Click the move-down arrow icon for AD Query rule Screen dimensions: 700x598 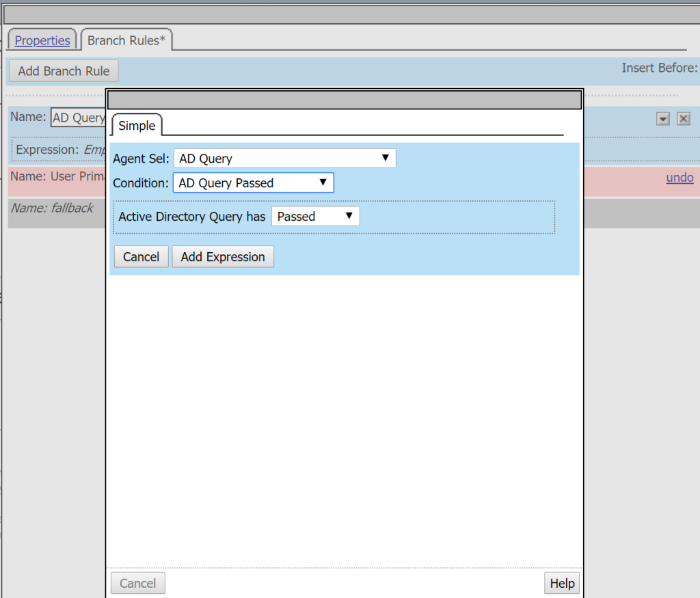[x=663, y=119]
